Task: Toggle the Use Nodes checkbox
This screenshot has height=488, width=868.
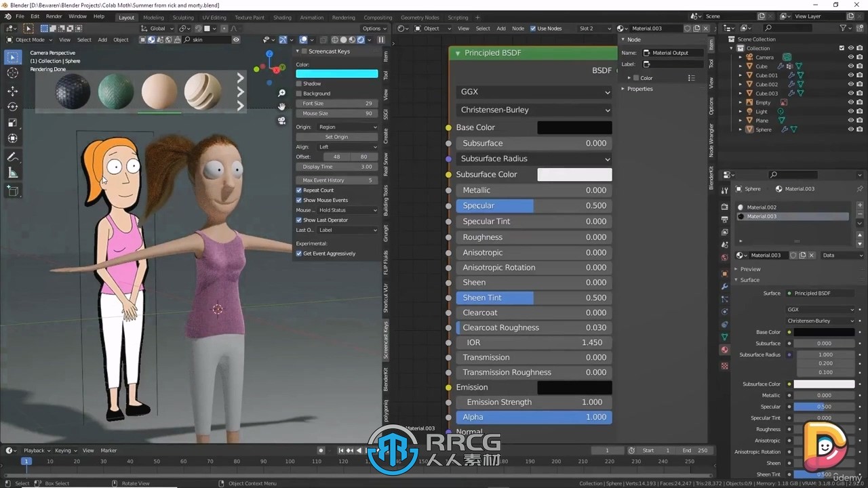Action: 533,28
